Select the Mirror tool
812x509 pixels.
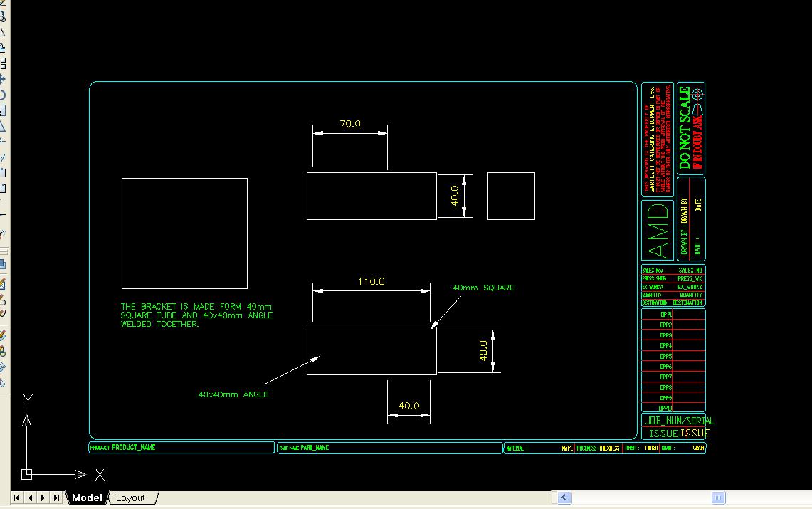point(3,32)
